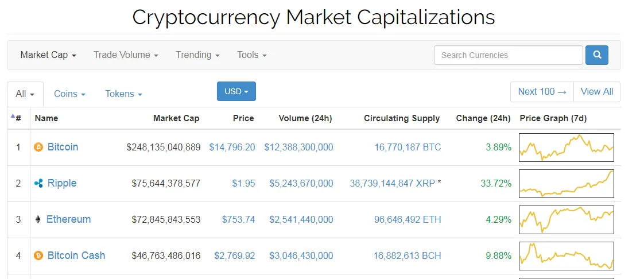Click the Ripple logo icon
The image size is (644, 279).
pyautogui.click(x=38, y=183)
